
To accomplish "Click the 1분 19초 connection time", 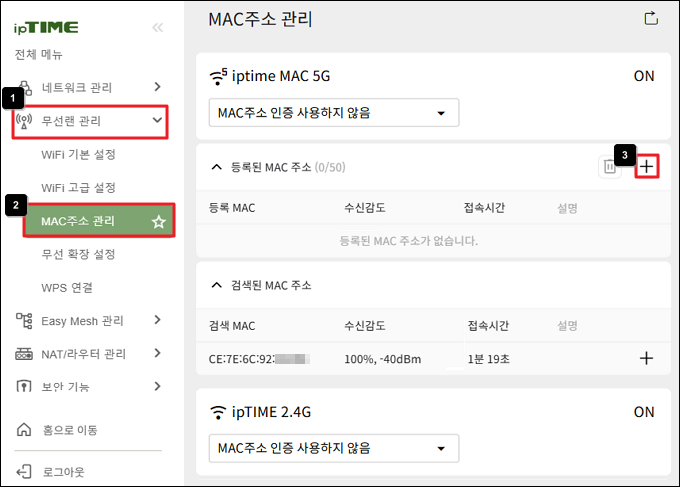I will point(489,359).
